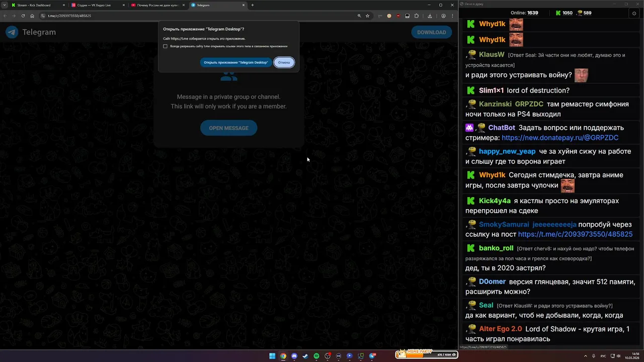This screenshot has width=644, height=362.
Task: Open Chrome from the taskbar
Action: coord(283,356)
